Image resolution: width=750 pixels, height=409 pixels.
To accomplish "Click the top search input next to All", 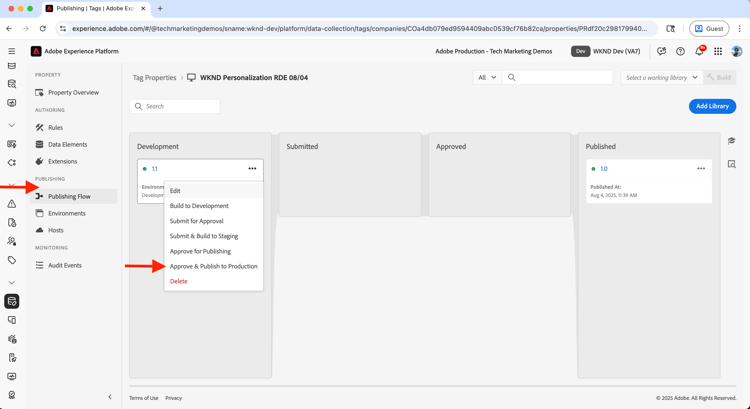I will 557,77.
